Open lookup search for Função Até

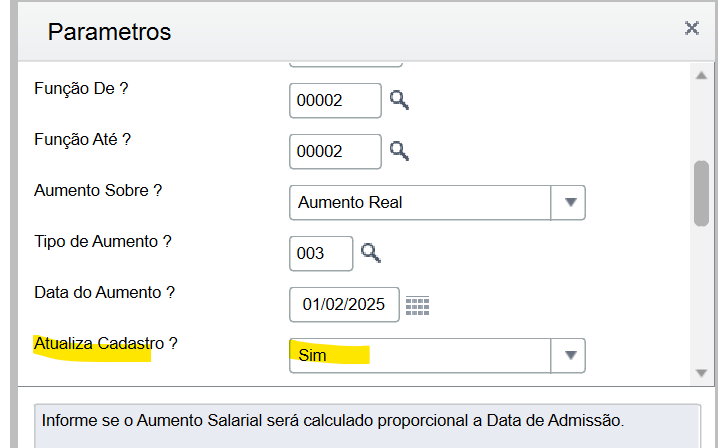coord(400,151)
